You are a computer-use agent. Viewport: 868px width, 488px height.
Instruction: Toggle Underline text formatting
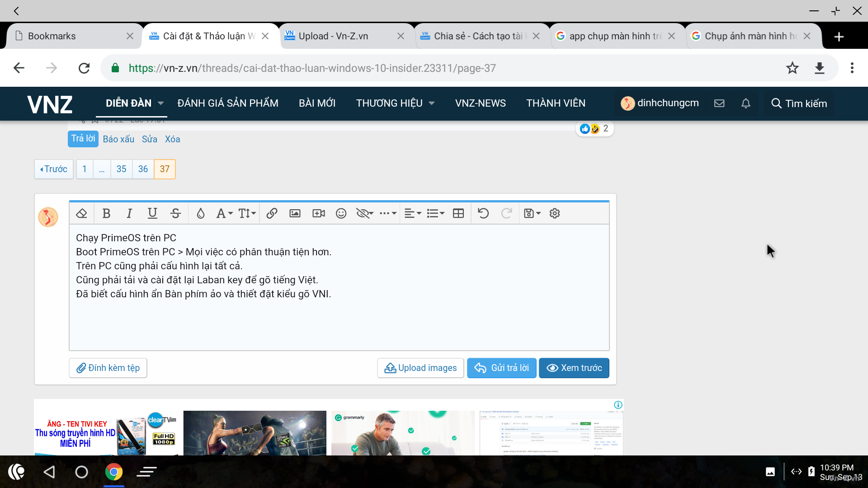pyautogui.click(x=152, y=213)
